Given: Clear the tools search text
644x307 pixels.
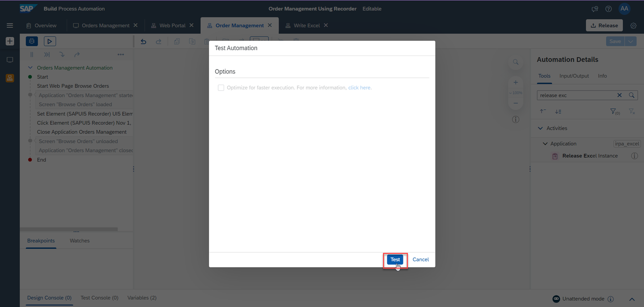Looking at the screenshot, I should [619, 95].
